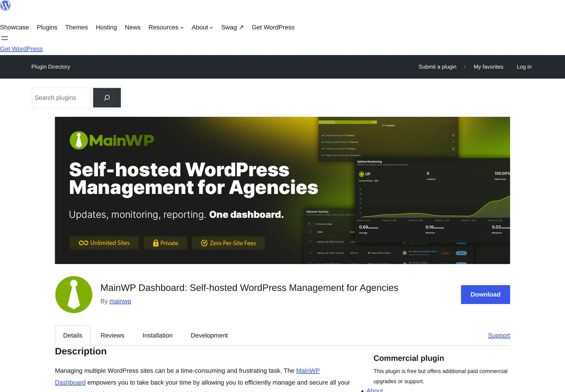Click Get WordPress in the navigation bar
Viewport: 565px width, 392px height.
coord(273,27)
